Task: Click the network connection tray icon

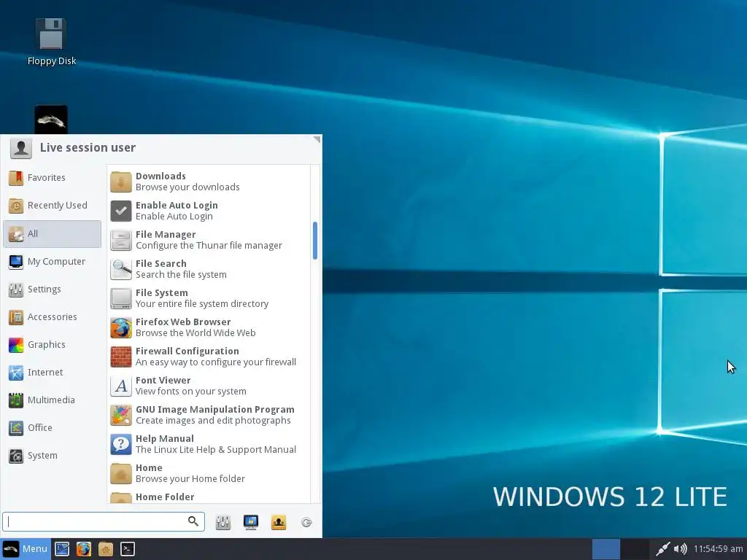Action: (662, 549)
